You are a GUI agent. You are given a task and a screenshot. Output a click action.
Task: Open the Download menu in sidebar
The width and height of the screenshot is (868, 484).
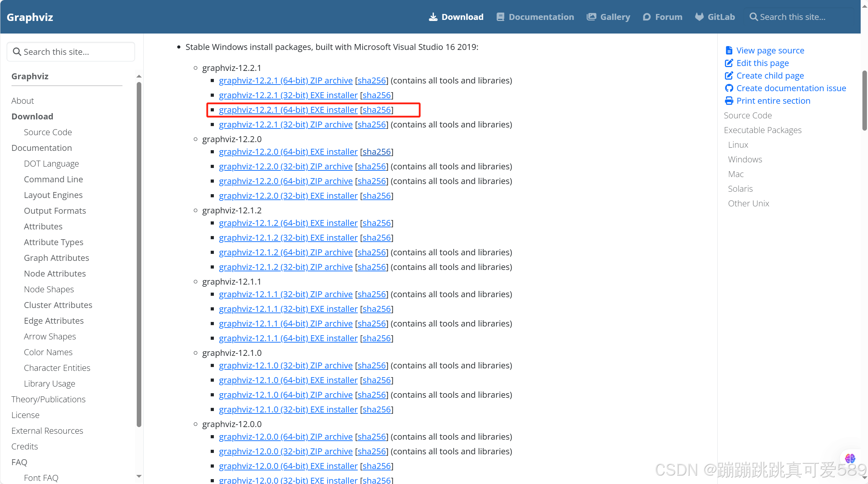(32, 116)
